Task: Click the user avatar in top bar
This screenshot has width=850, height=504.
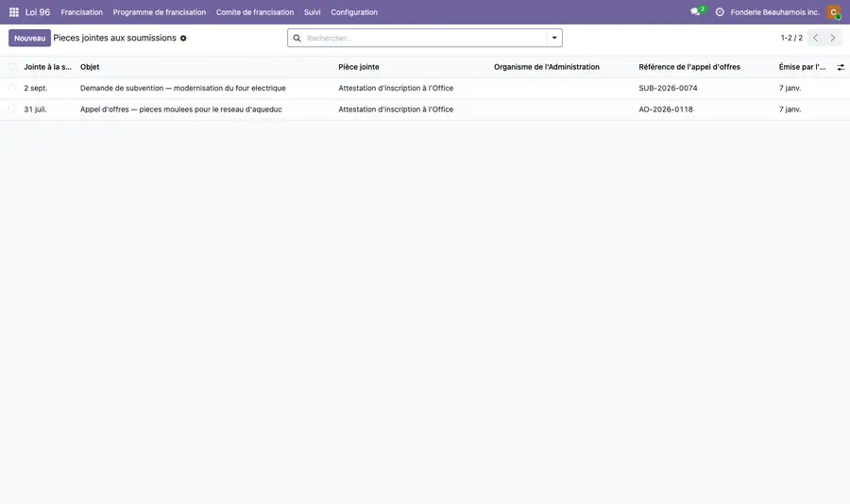Action: click(833, 12)
